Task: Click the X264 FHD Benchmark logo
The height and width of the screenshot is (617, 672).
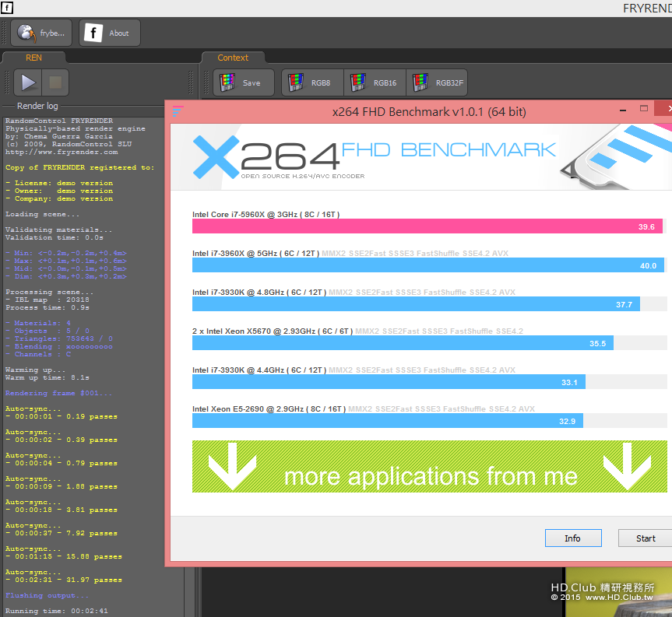Action: [x=374, y=157]
